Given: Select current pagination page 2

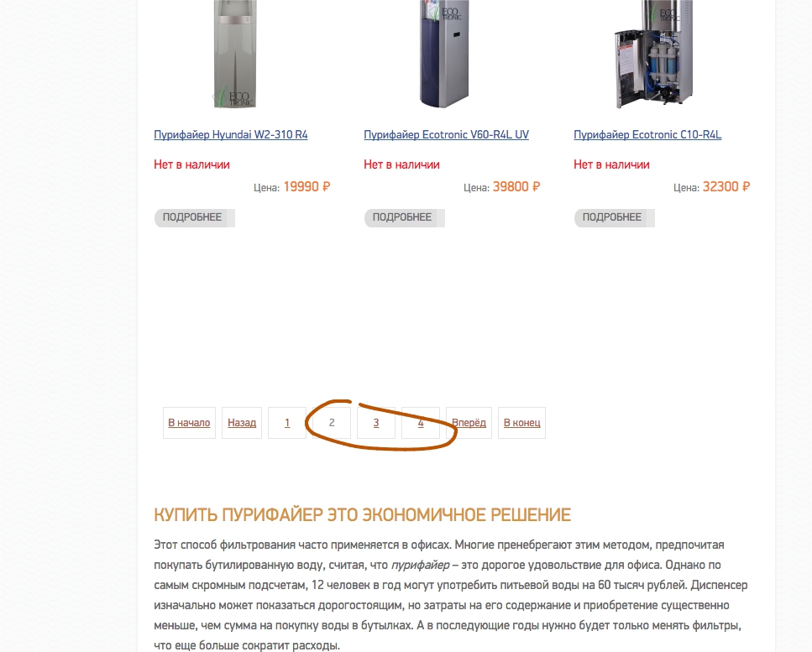Looking at the screenshot, I should coord(332,423).
